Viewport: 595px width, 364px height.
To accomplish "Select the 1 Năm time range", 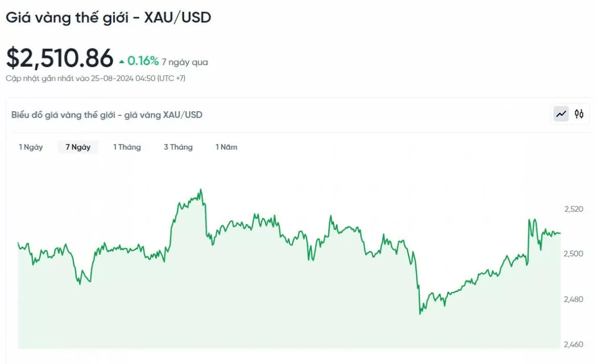I will point(226,147).
